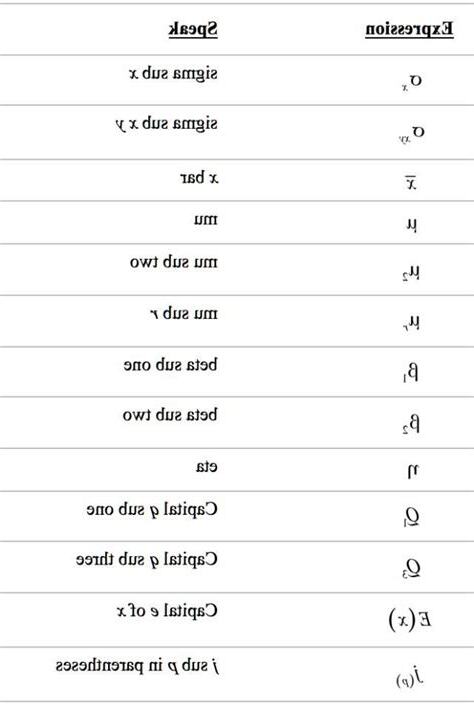This screenshot has width=474, height=705.
Task: Click the 'mu sub r' spoken text
Action: 184,313
